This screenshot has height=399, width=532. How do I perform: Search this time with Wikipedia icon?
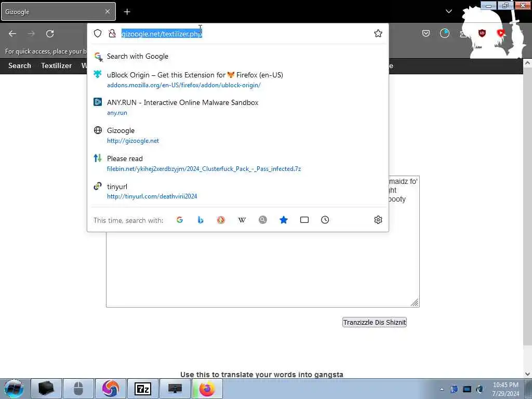pos(242,220)
